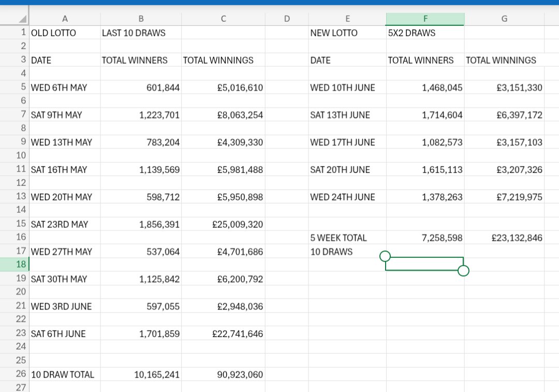Viewport: 559px width, 392px height.
Task: Select cell with value 7,258,598
Action: (425, 238)
